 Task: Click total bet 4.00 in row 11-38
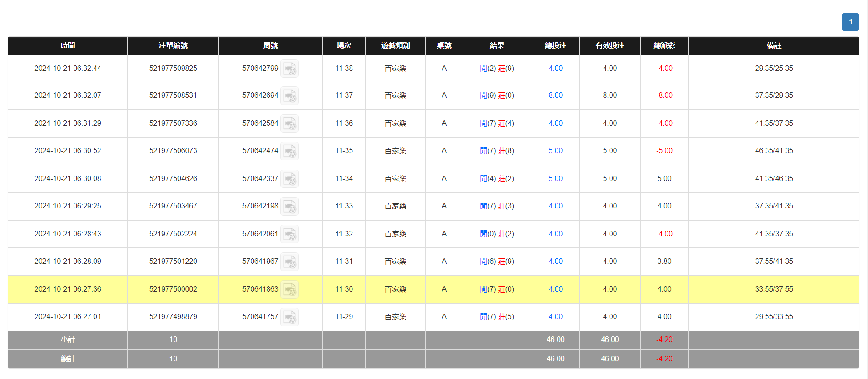pos(555,69)
